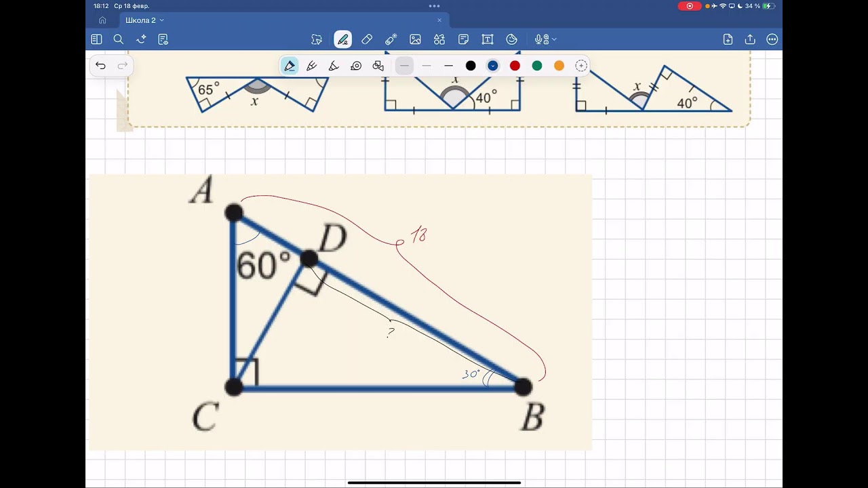
Task: Tap vertex label B on the triangle
Action: (x=532, y=417)
